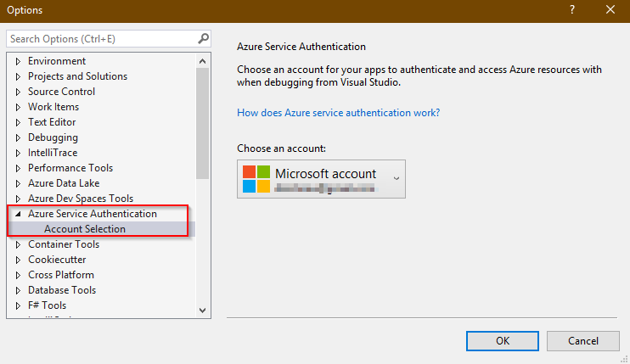Screen dimensions: 630x364
Task: Collapse the Azure Service Authentication node
Action: pyautogui.click(x=18, y=215)
